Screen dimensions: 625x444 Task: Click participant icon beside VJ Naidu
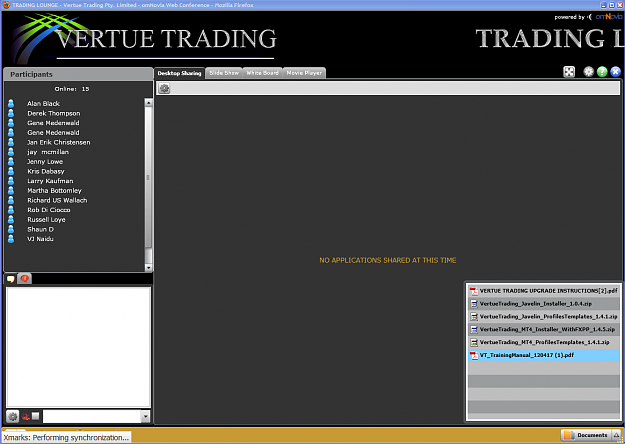click(x=11, y=239)
